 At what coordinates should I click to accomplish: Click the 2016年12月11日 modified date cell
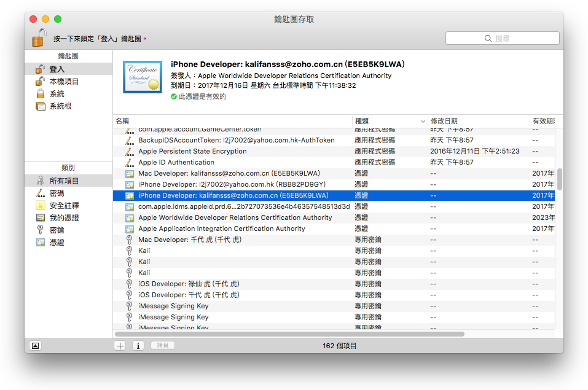click(475, 151)
